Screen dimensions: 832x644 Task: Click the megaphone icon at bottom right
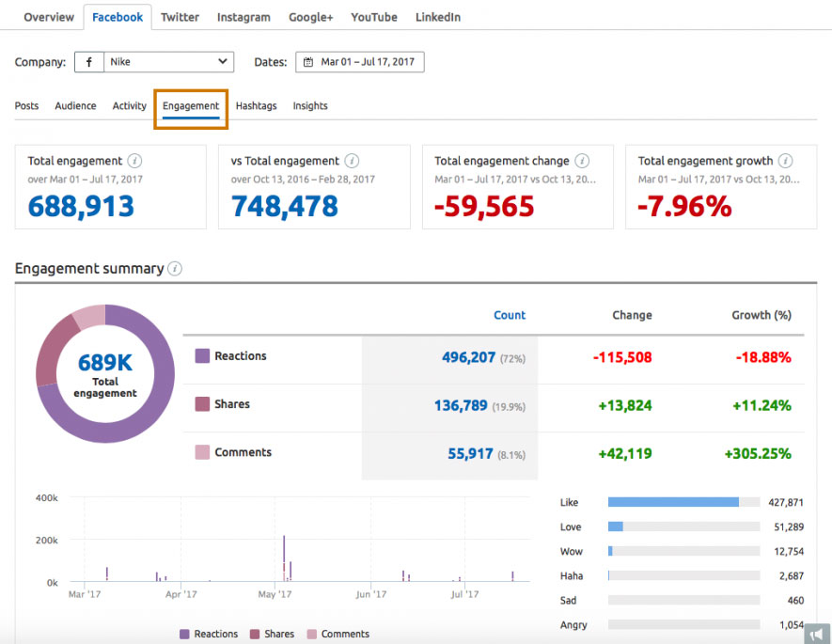(817, 634)
